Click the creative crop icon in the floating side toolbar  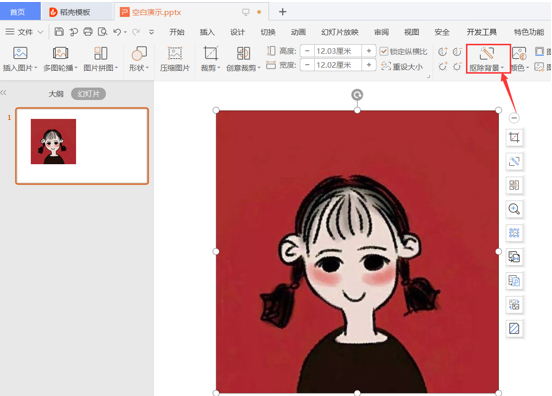[x=514, y=185]
